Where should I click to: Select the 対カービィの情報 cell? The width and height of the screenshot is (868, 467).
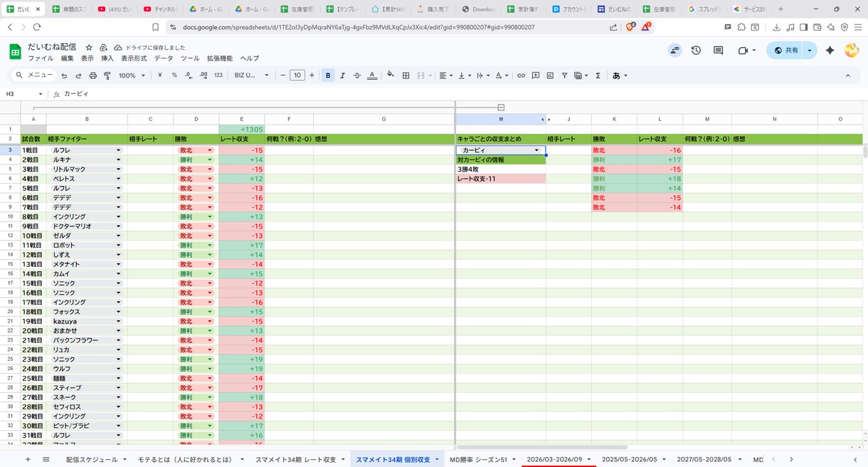[x=501, y=160]
